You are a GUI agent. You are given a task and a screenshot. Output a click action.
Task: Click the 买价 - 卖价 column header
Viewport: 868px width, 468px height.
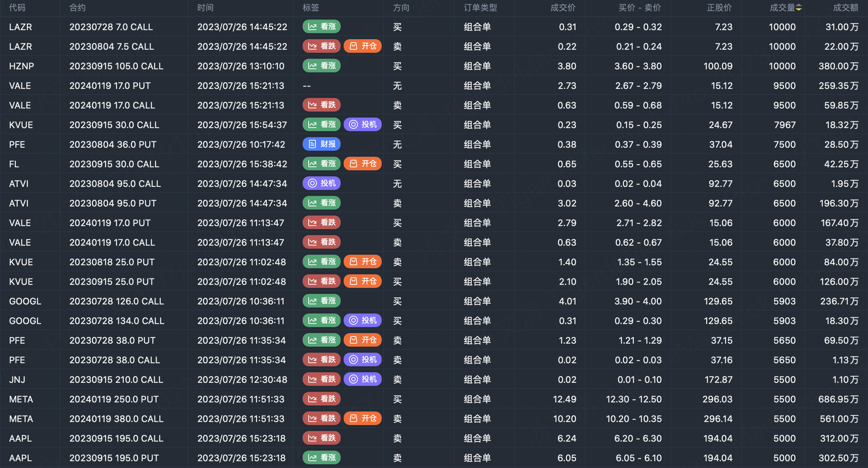[x=640, y=8]
